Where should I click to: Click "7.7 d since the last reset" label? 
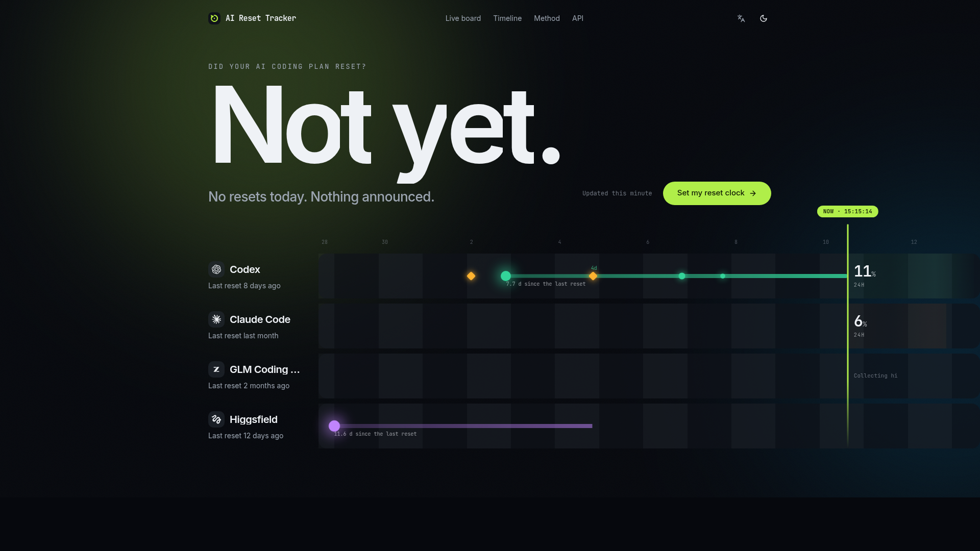click(x=546, y=284)
